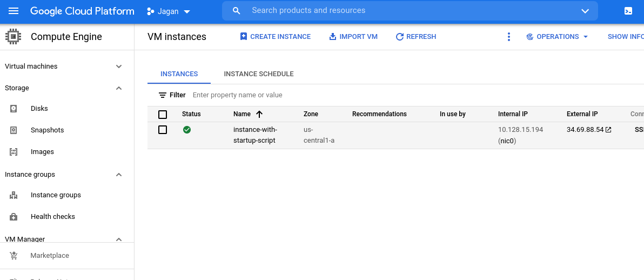Click SHOW INFO panel button
This screenshot has width=644, height=280.
626,37
